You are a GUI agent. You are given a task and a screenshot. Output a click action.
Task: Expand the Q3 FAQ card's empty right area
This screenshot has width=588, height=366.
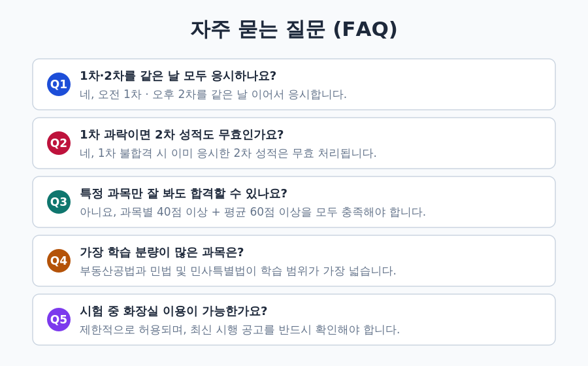coord(491,202)
